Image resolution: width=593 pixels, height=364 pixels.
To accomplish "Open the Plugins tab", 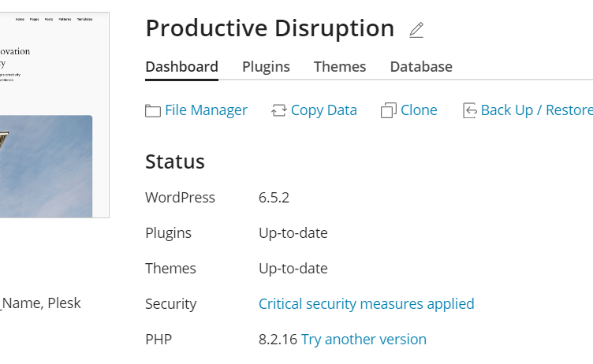I will tap(266, 67).
